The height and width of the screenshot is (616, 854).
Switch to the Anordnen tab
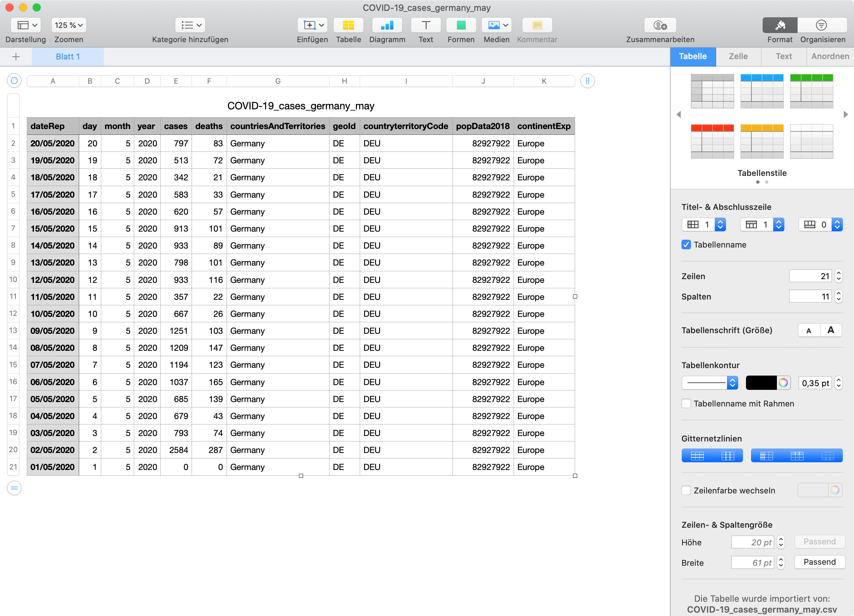click(x=830, y=56)
